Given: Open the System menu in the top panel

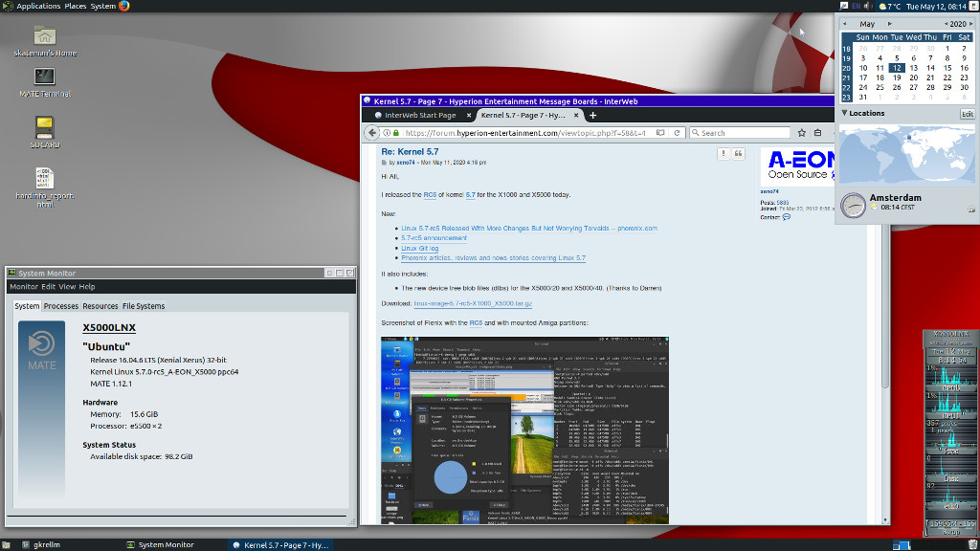Looking at the screenshot, I should (103, 7).
